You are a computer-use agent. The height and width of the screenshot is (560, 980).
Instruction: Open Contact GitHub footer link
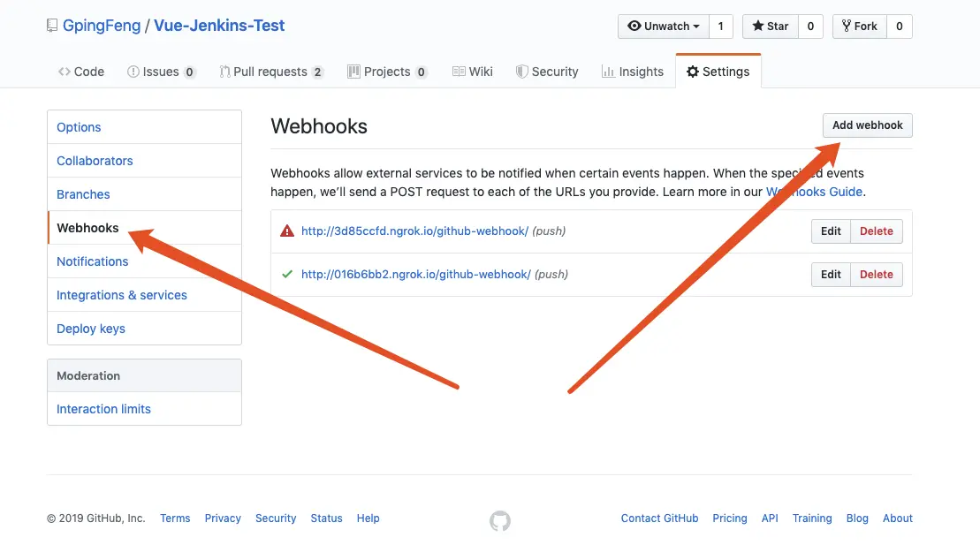pyautogui.click(x=659, y=518)
